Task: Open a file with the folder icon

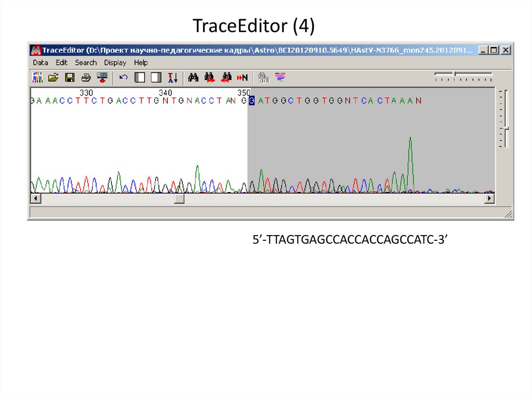Action: pyautogui.click(x=54, y=78)
